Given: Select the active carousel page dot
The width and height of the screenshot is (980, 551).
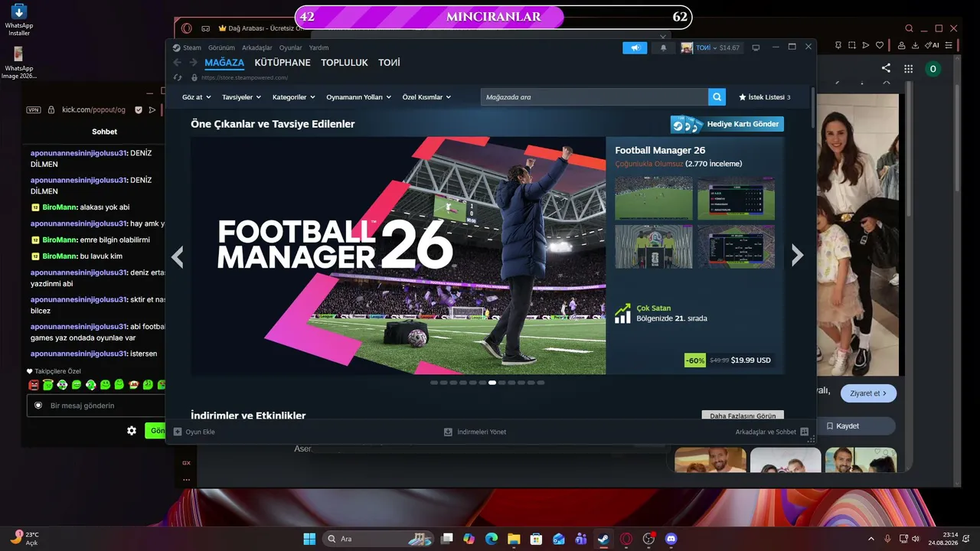Looking at the screenshot, I should tap(492, 382).
